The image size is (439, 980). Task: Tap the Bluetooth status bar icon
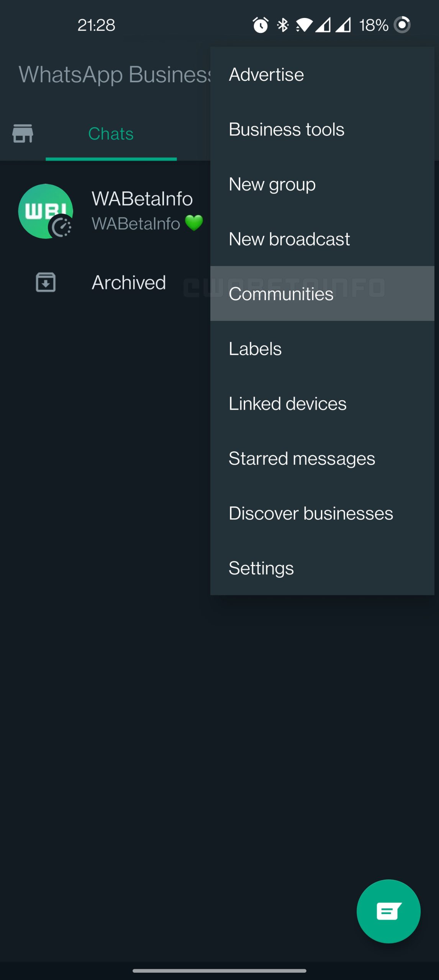click(x=283, y=25)
